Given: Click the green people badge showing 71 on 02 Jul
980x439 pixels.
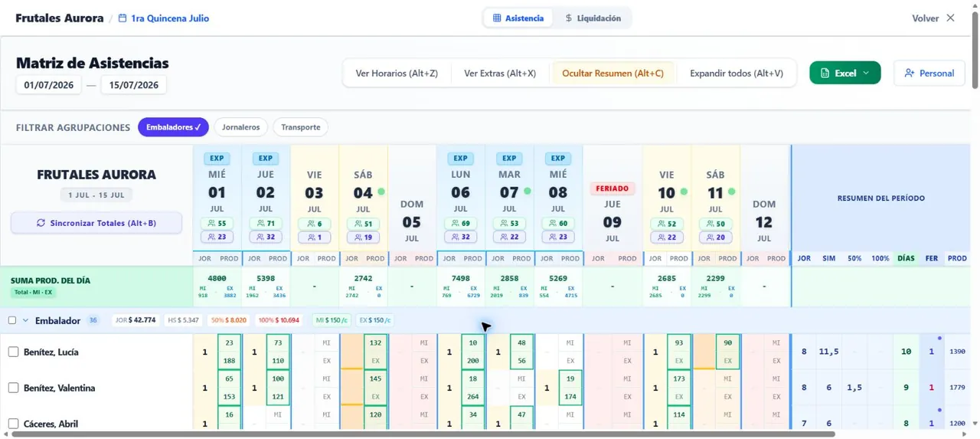Looking at the screenshot, I should pyautogui.click(x=266, y=224).
